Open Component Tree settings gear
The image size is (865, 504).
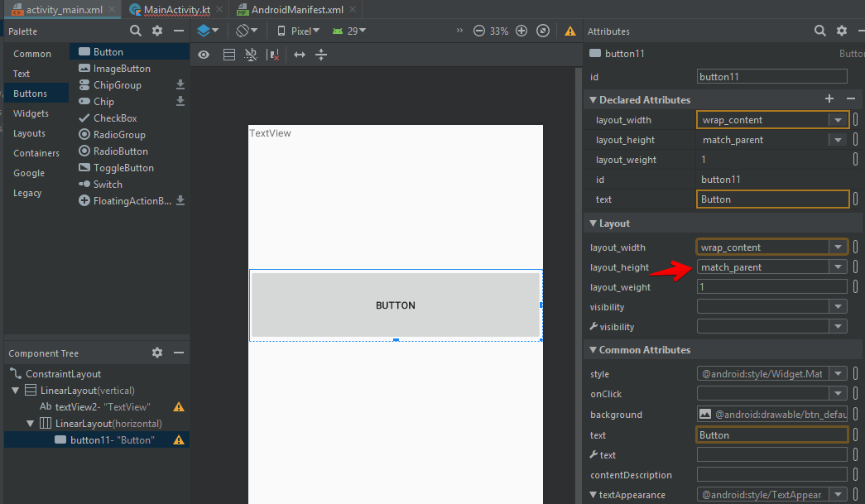pyautogui.click(x=157, y=353)
